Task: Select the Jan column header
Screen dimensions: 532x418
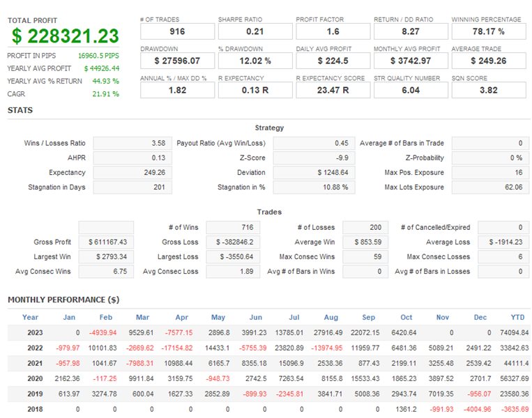Action: pos(69,317)
